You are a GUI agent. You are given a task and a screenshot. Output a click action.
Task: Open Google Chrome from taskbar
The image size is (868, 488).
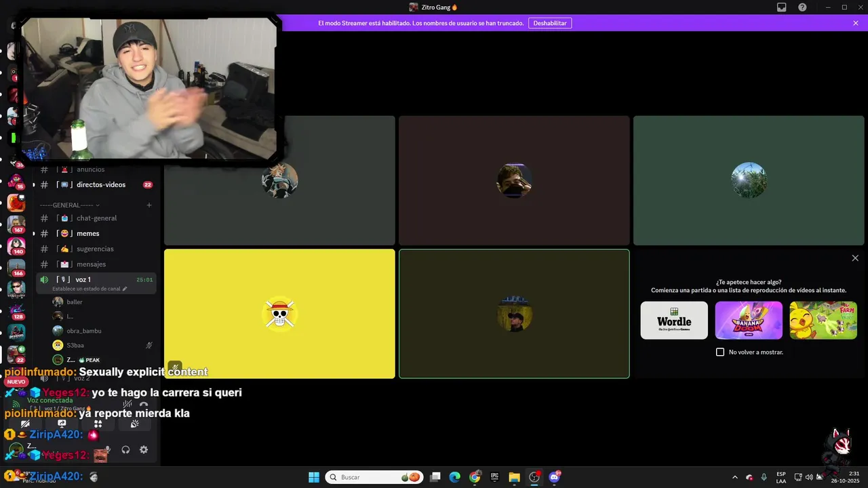coord(475,477)
